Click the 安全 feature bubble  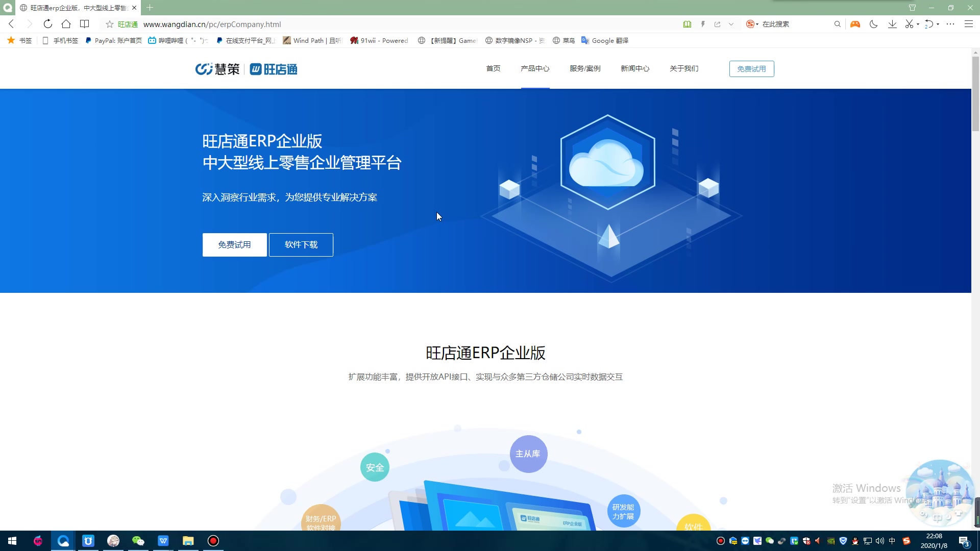(375, 467)
